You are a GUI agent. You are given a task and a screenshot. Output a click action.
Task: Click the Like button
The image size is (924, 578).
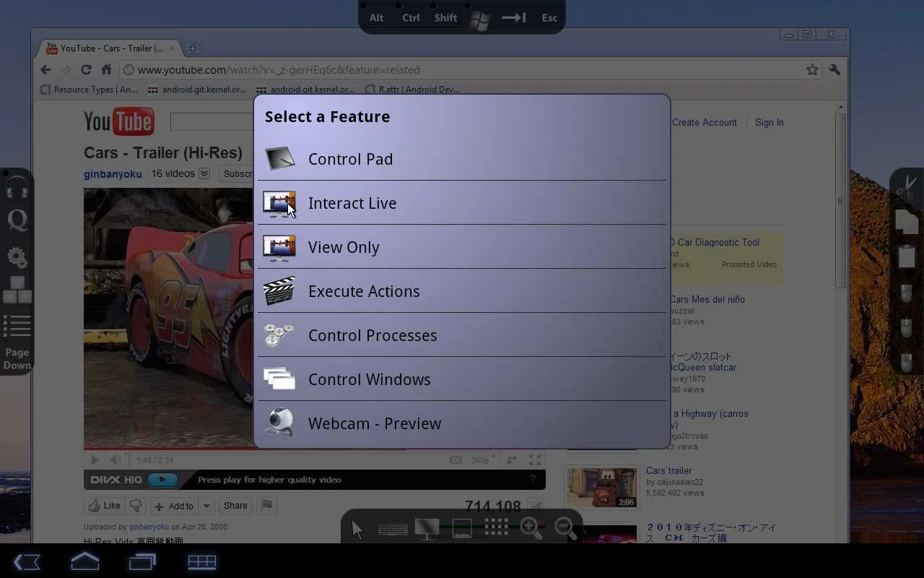click(x=104, y=506)
